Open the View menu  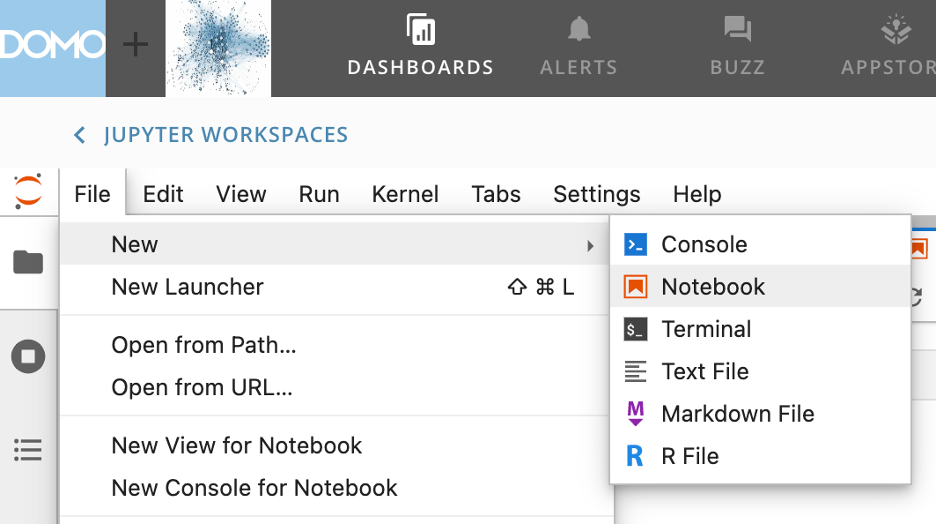(241, 194)
